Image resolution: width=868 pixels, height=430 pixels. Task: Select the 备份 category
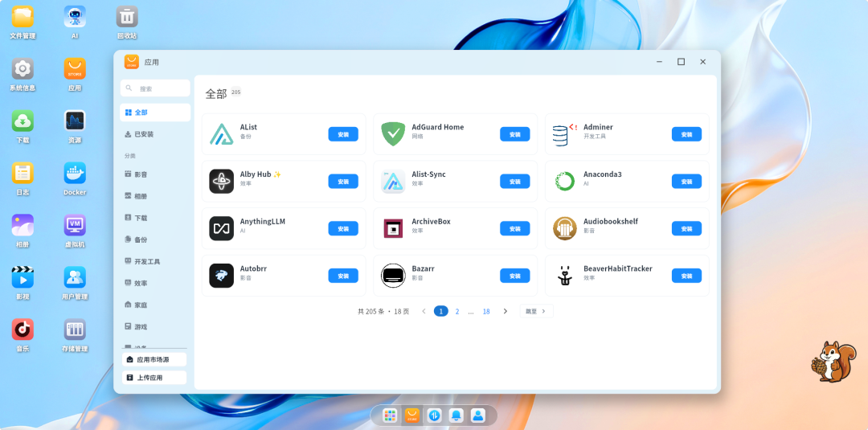(x=155, y=240)
